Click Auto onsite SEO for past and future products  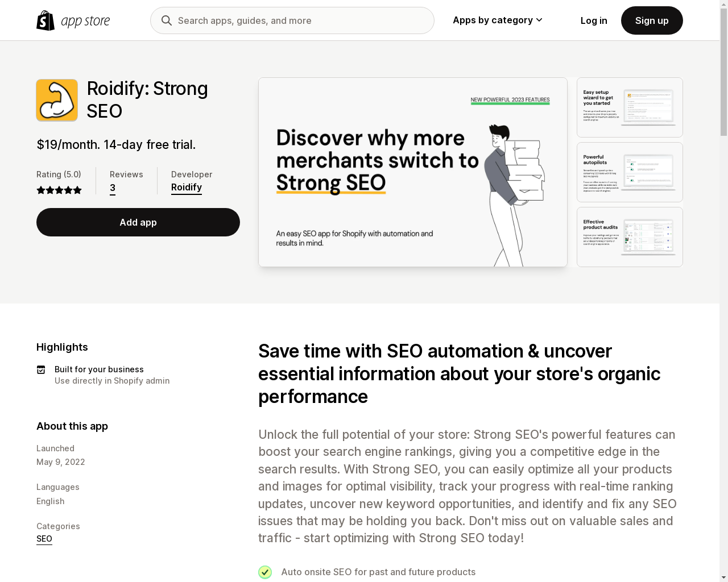point(378,572)
